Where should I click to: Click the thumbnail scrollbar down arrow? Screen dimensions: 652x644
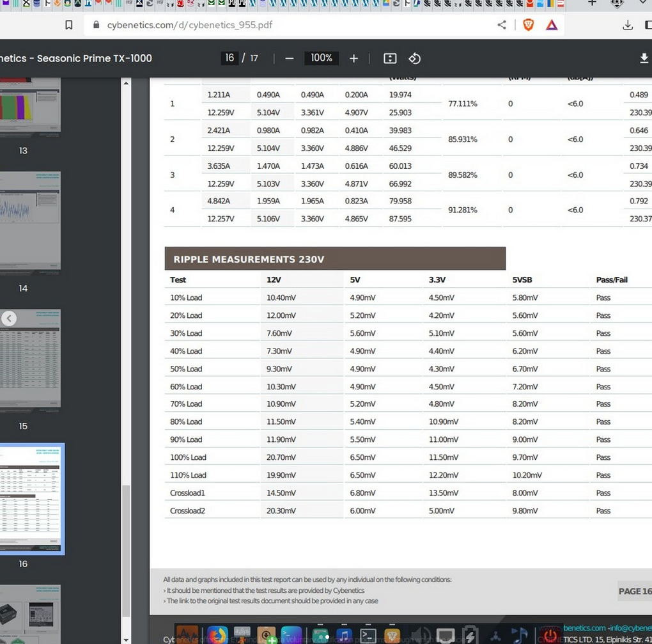[x=126, y=640]
